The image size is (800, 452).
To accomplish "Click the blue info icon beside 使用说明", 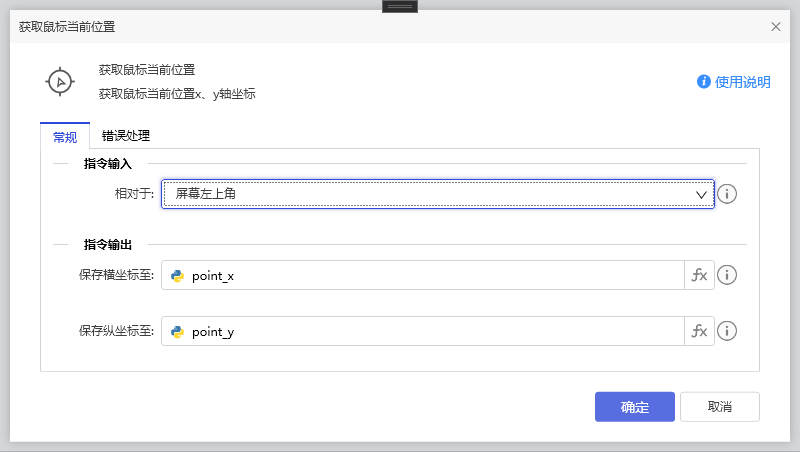I will pos(704,82).
